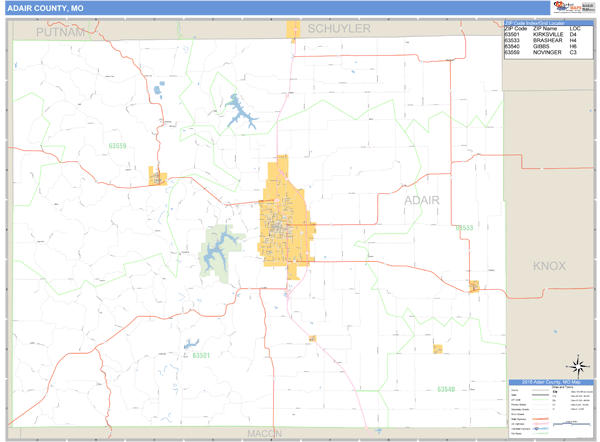Click the PUTNAM county label
This screenshot has width=600, height=442.
61,33
